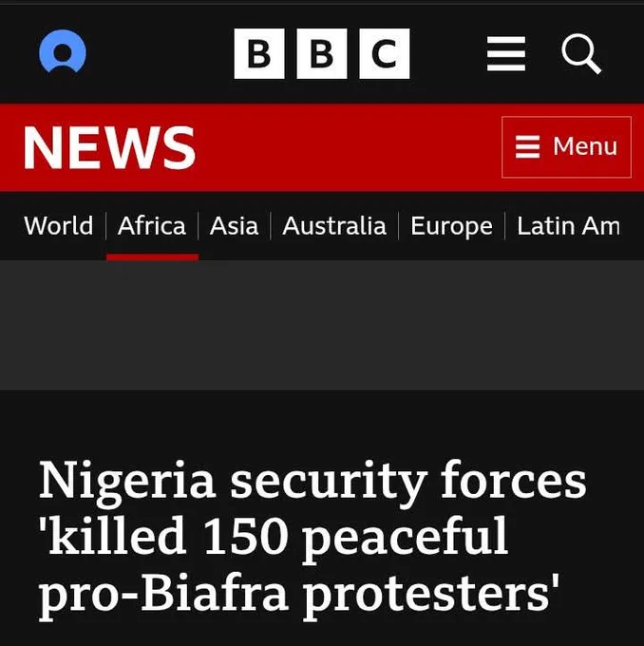Click the word Menu in red bar
644x646 pixels.
(x=585, y=146)
